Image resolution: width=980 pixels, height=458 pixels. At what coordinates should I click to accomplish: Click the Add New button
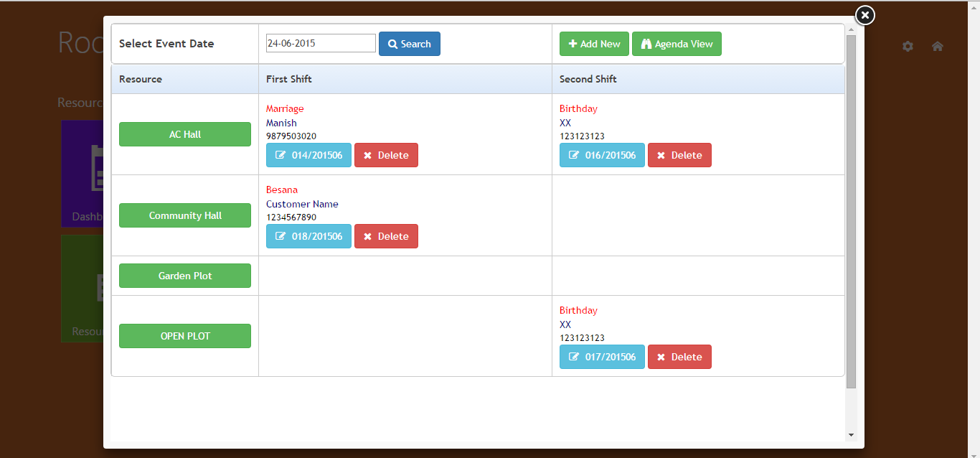(x=594, y=44)
